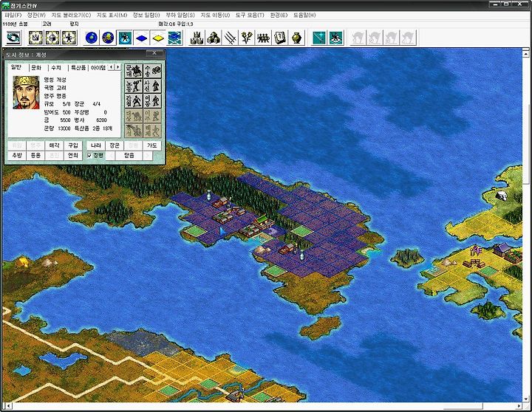Open the 정보 일람(I) menu

tap(146, 16)
